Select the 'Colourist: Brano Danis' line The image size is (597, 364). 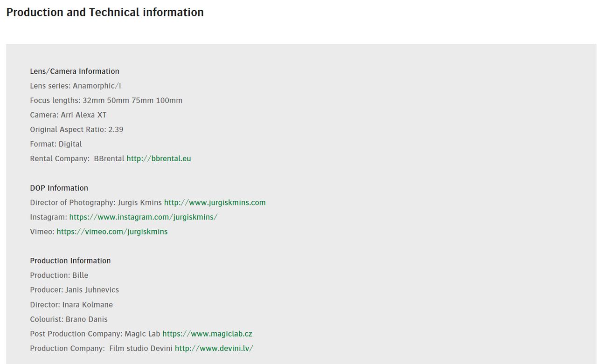tap(69, 319)
